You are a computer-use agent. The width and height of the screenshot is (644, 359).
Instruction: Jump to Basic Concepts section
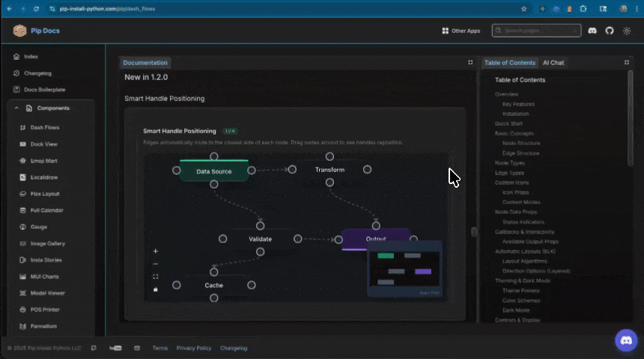pyautogui.click(x=514, y=133)
